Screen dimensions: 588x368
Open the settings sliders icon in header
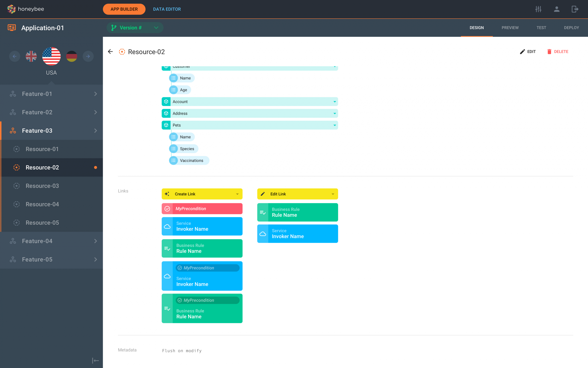(x=538, y=9)
